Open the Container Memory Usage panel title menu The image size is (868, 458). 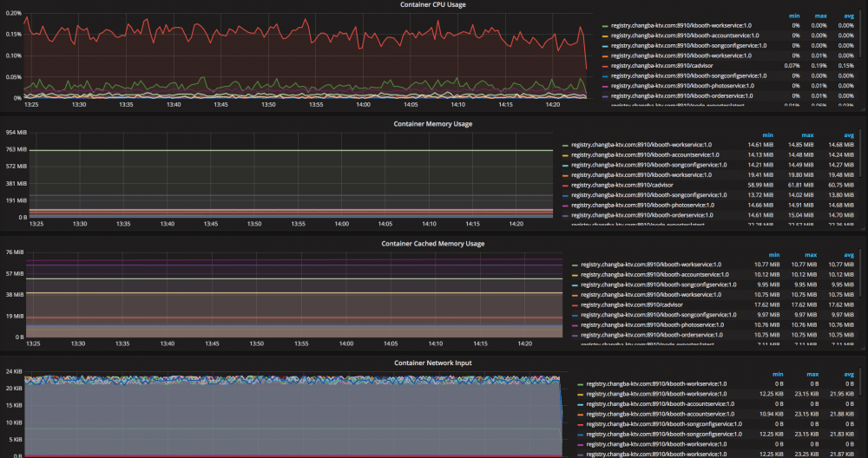click(432, 124)
